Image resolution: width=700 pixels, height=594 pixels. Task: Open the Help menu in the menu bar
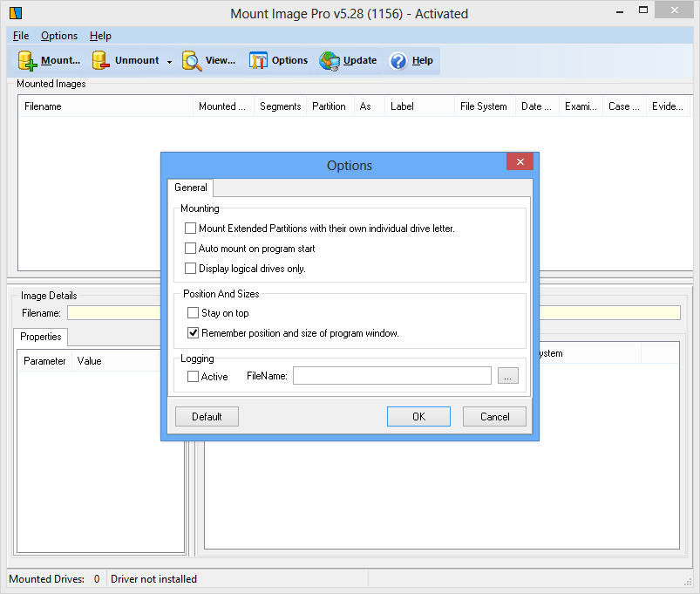click(x=100, y=36)
